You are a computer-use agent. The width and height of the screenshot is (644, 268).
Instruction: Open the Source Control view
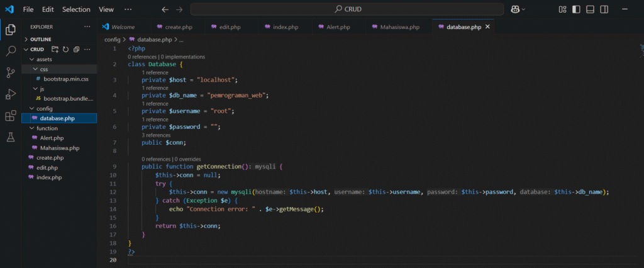[x=11, y=72]
